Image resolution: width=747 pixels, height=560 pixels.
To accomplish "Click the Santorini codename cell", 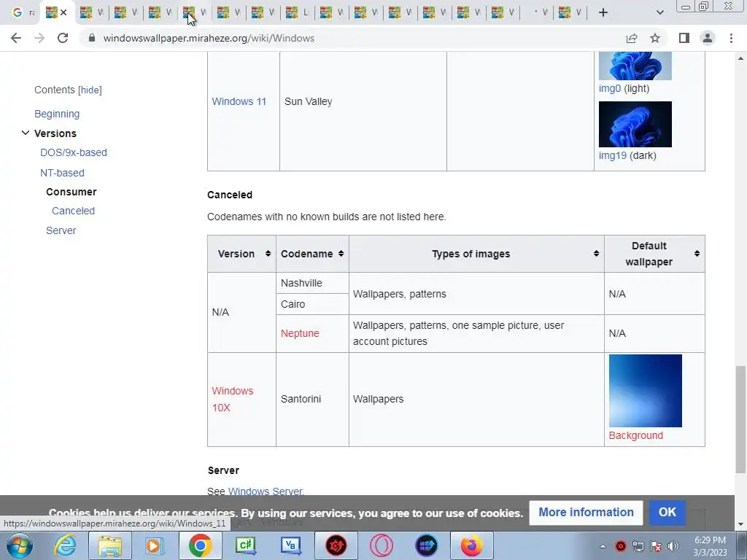I will pyautogui.click(x=312, y=399).
